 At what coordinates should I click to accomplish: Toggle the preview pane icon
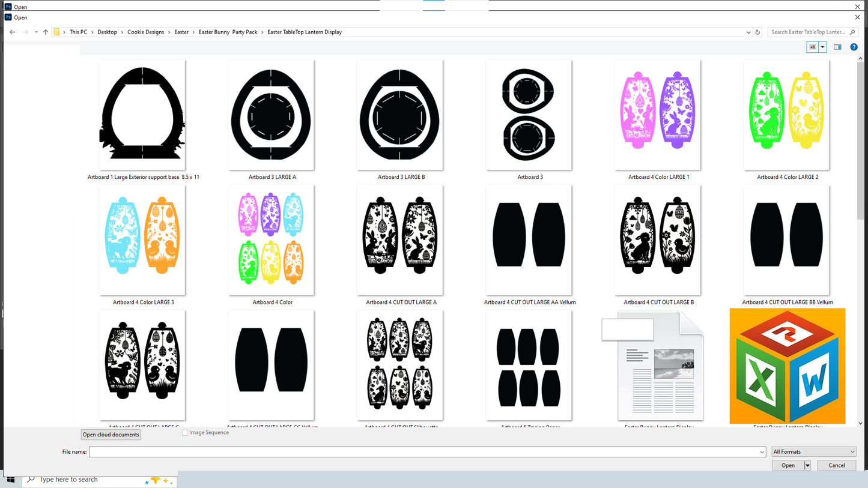837,47
